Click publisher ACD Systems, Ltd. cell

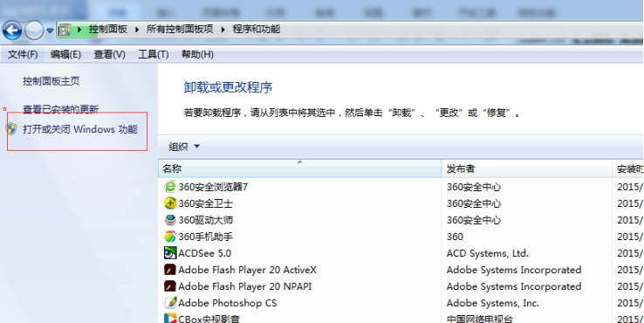click(488, 253)
